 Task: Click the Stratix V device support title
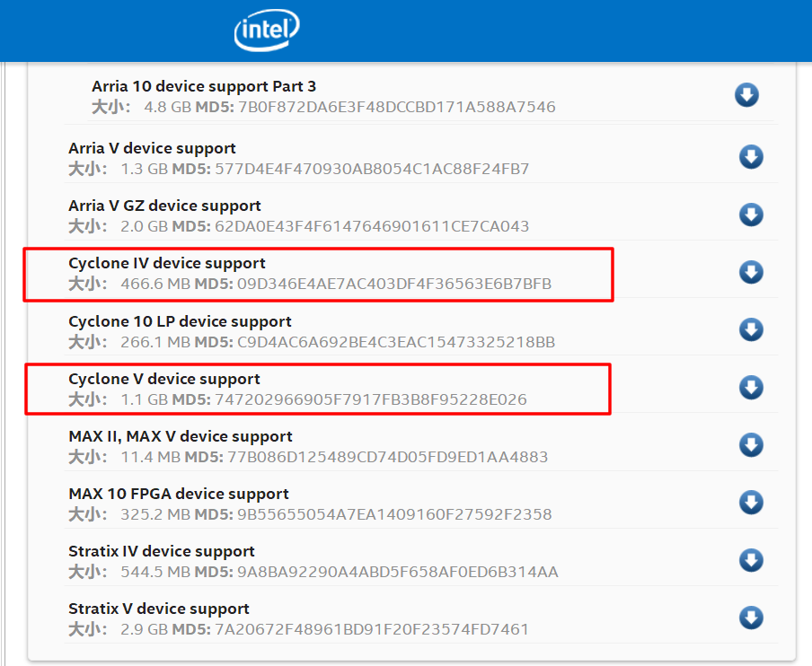(x=158, y=609)
